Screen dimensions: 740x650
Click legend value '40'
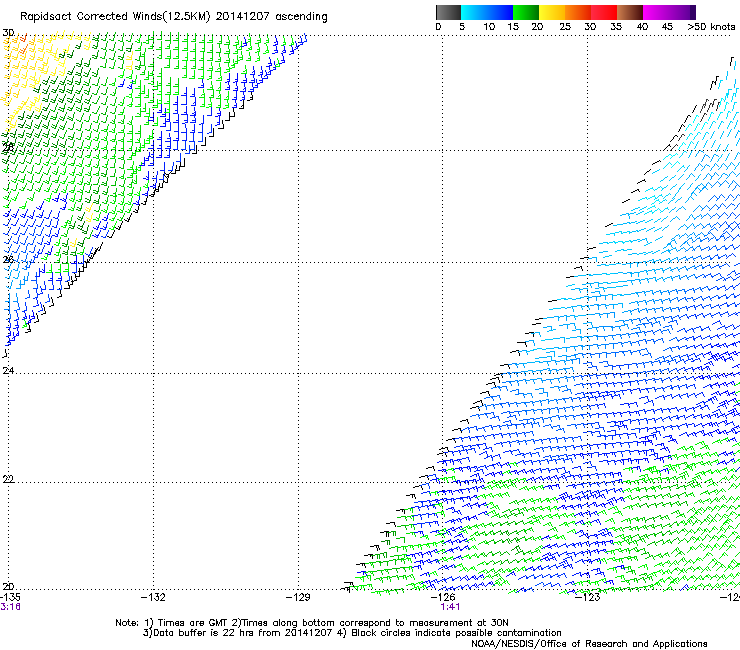(x=642, y=27)
